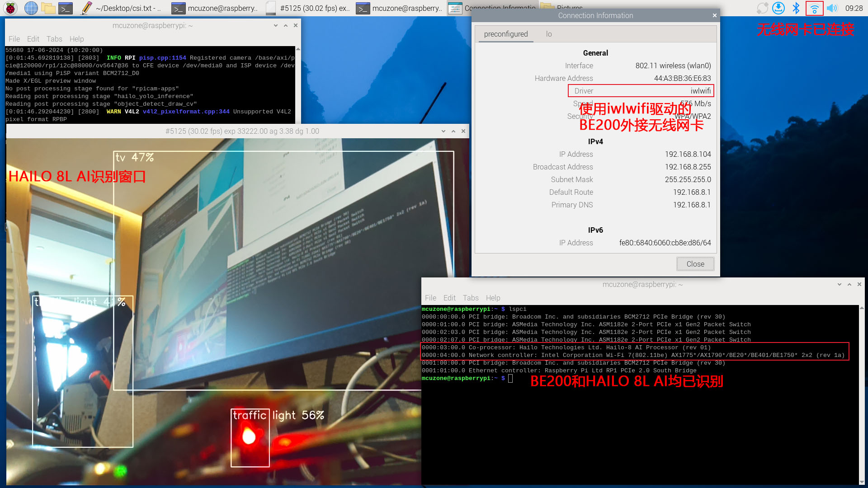This screenshot has width=868, height=488.
Task: Click the Bluetooth tray icon
Action: [796, 8]
